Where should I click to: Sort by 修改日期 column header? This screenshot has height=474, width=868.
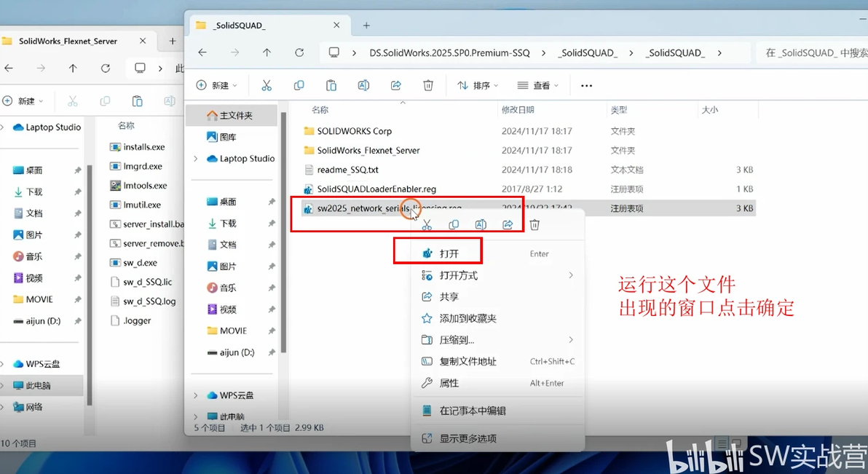click(518, 110)
